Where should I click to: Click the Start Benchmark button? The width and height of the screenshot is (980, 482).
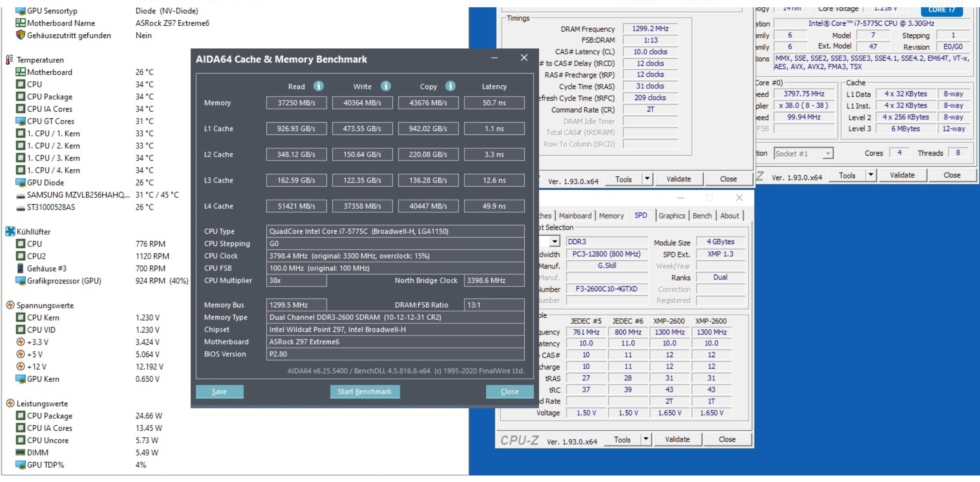click(x=364, y=392)
